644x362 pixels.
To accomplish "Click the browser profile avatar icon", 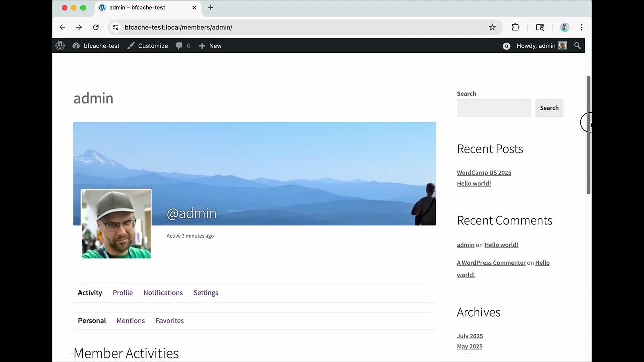I will [565, 27].
